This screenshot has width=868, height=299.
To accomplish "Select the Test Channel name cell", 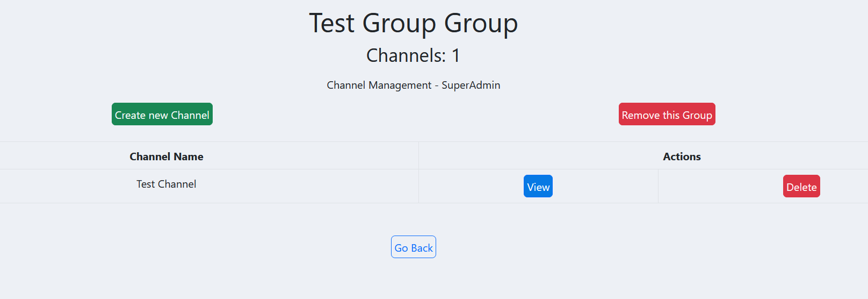I will click(209, 186).
